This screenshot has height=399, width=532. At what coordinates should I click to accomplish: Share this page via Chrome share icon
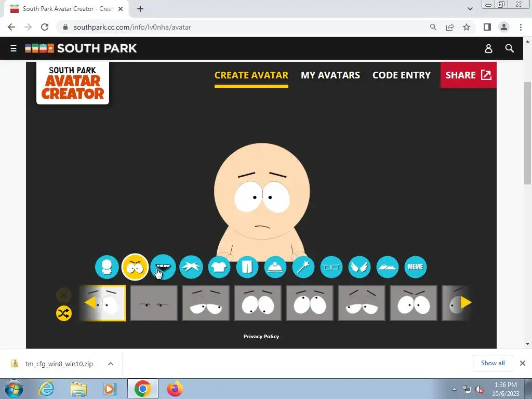[450, 27]
